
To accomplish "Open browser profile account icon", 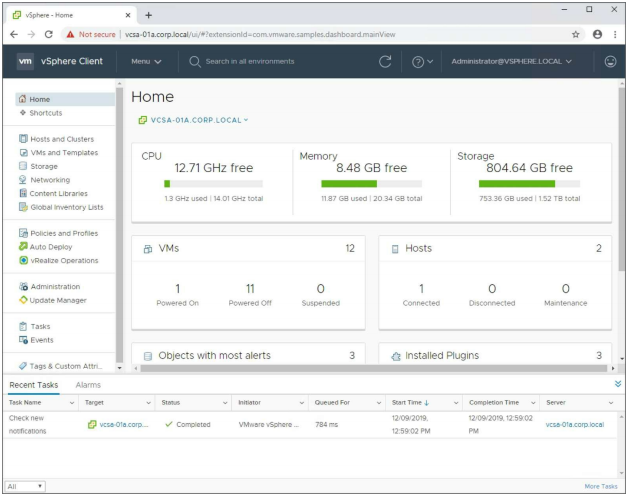I will pyautogui.click(x=597, y=34).
